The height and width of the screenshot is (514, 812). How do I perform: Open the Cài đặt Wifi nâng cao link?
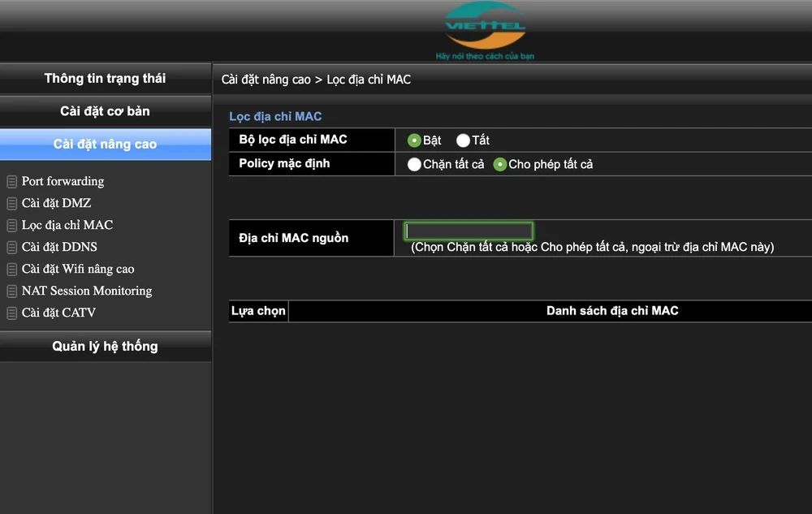click(78, 269)
